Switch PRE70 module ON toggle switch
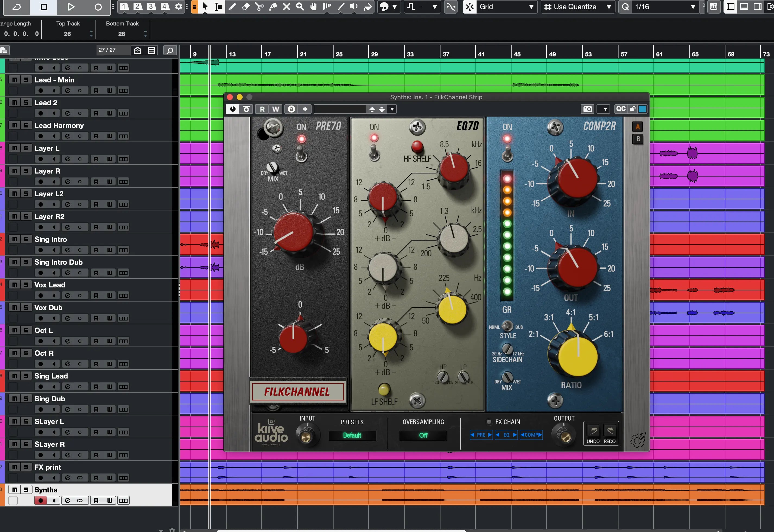This screenshot has height=532, width=774. (x=301, y=154)
